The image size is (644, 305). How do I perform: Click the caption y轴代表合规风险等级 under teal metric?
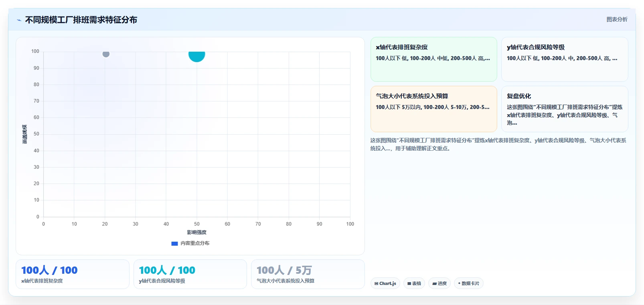pyautogui.click(x=162, y=281)
